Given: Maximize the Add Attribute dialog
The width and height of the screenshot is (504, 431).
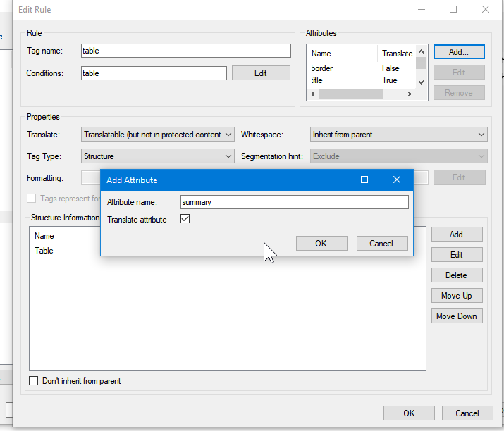Looking at the screenshot, I should [x=364, y=180].
